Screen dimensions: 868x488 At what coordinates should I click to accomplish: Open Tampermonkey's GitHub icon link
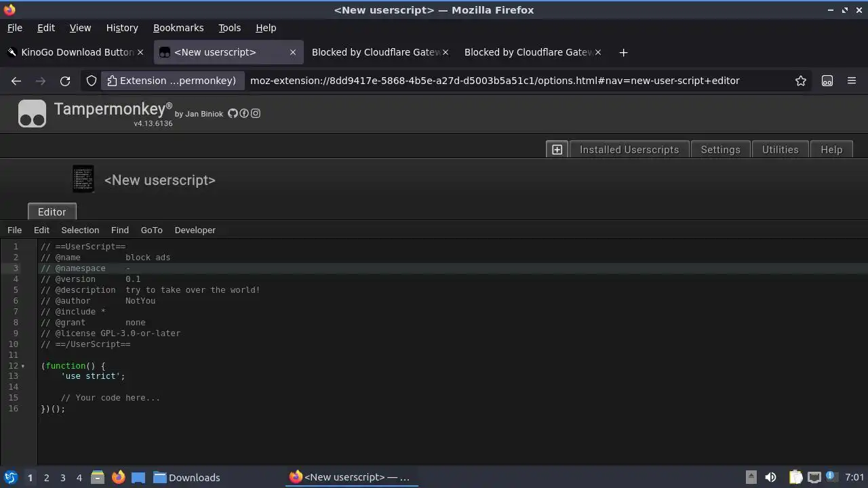coord(233,113)
